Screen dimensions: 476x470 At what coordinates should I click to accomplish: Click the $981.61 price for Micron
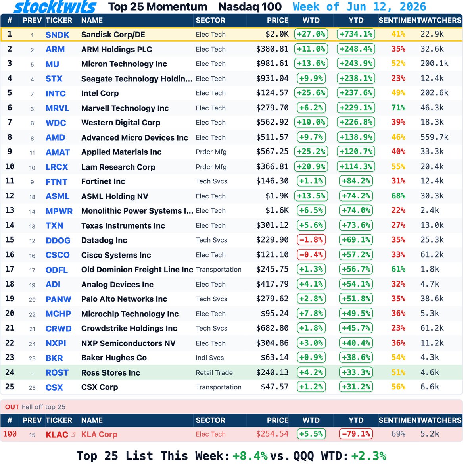(x=272, y=64)
